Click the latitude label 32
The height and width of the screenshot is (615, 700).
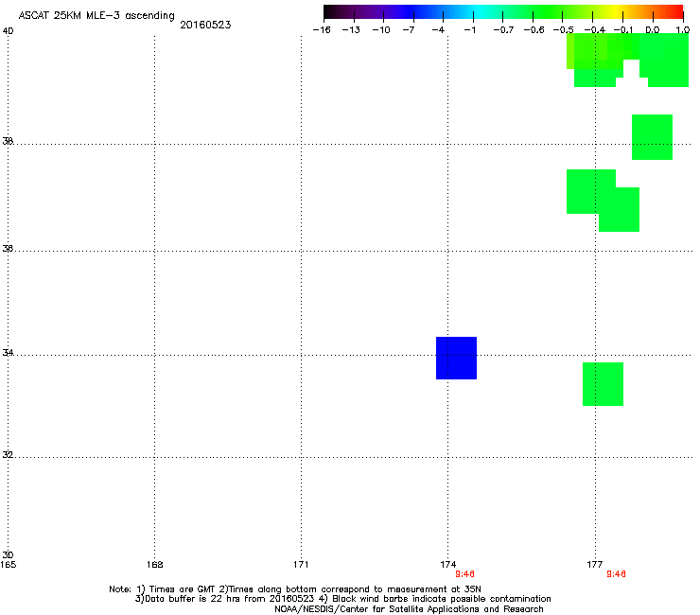pyautogui.click(x=8, y=455)
